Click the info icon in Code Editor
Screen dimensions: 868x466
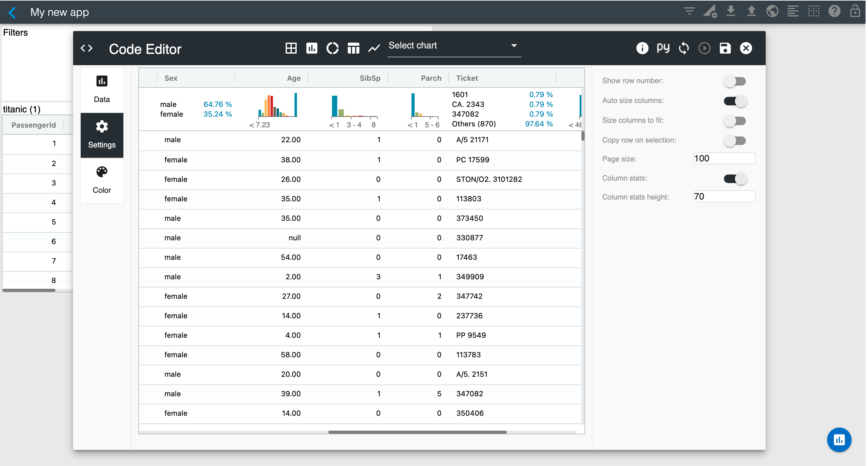pyautogui.click(x=642, y=48)
